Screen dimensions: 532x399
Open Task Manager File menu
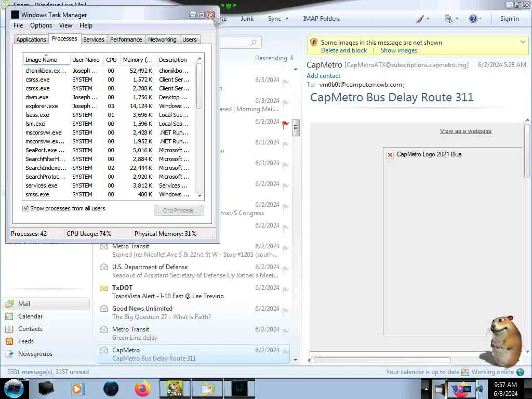point(18,25)
